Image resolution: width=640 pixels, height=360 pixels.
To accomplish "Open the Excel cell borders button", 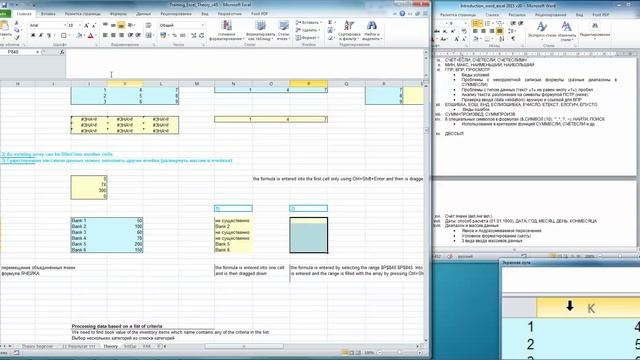I will (63, 36).
